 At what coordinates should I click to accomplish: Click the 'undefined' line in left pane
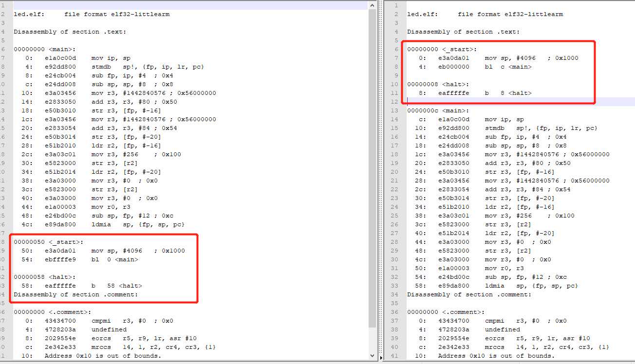[109, 329]
